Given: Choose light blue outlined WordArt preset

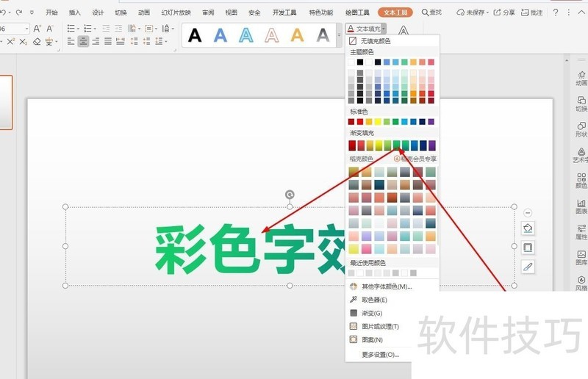Looking at the screenshot, I should (246, 35).
